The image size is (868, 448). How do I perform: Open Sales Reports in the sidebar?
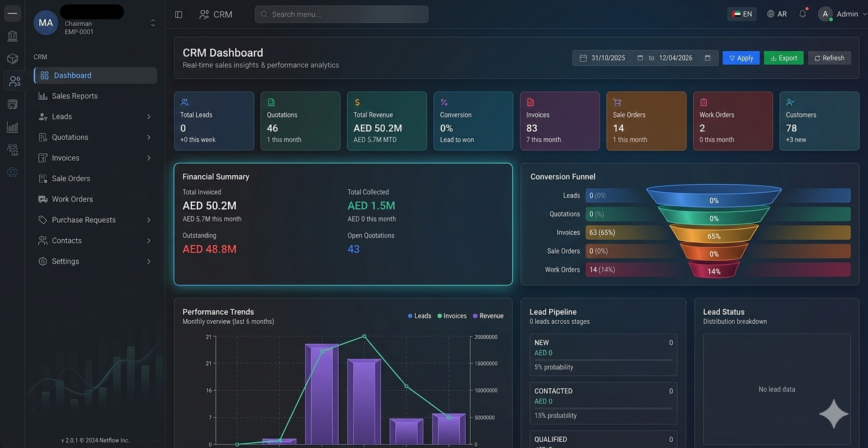(74, 96)
